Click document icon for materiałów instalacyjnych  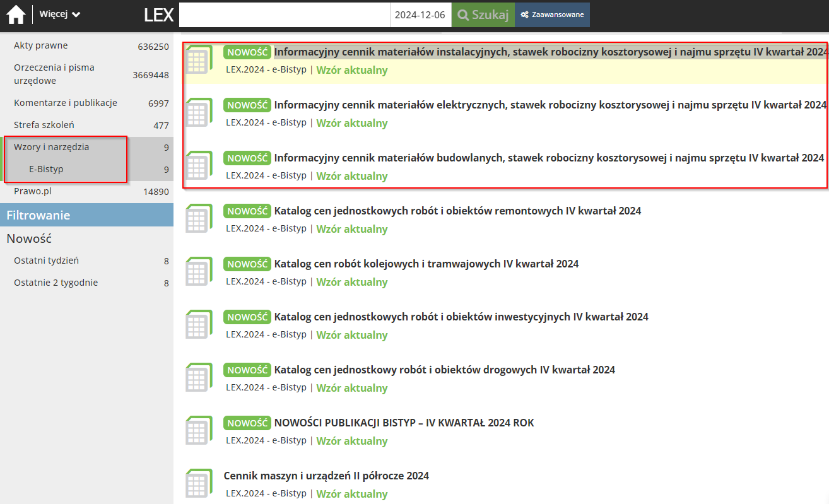pos(199,60)
